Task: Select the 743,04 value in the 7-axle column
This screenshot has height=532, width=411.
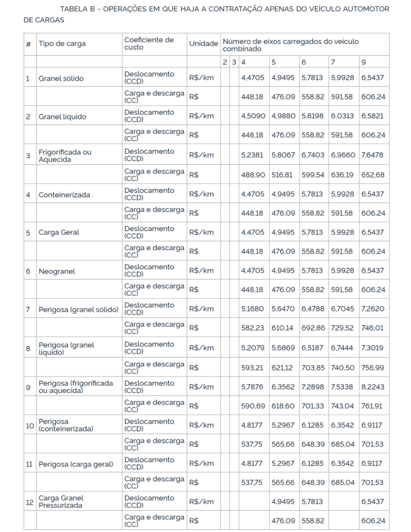Action: [x=342, y=406]
